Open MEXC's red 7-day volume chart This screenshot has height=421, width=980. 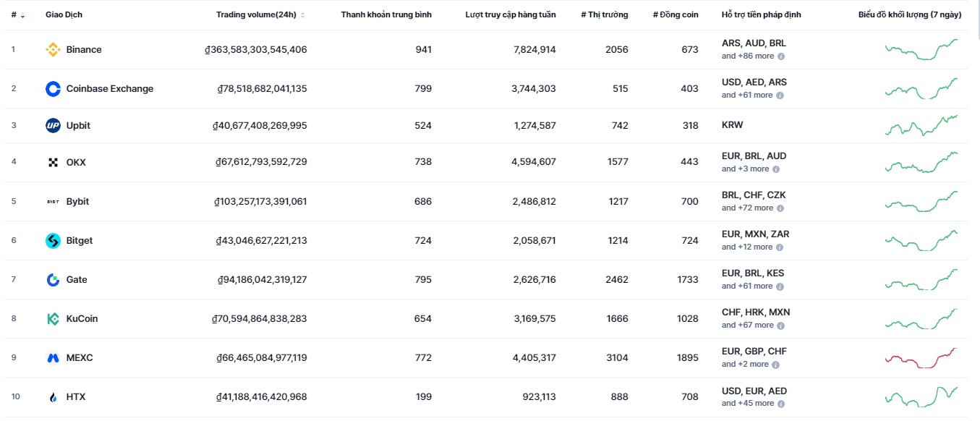pyautogui.click(x=921, y=358)
